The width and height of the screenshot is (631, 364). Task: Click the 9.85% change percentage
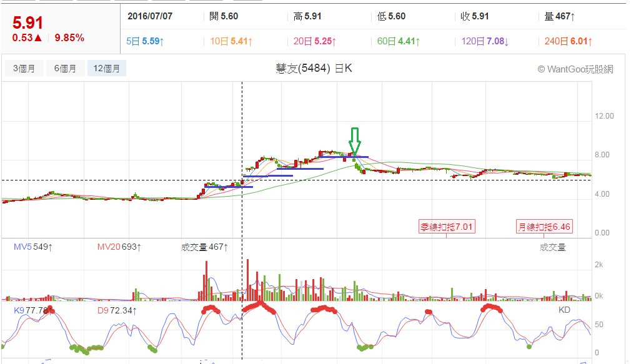69,38
